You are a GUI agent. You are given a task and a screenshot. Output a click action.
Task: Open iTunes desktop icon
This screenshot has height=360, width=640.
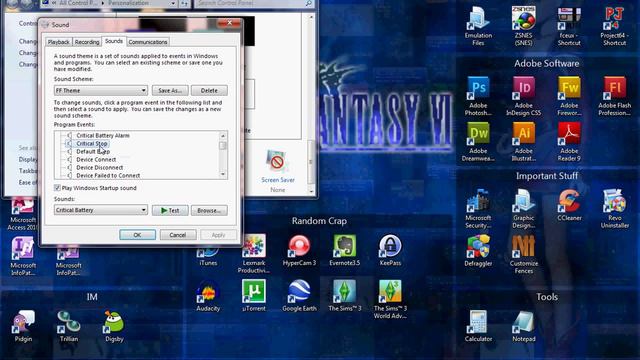pos(208,256)
